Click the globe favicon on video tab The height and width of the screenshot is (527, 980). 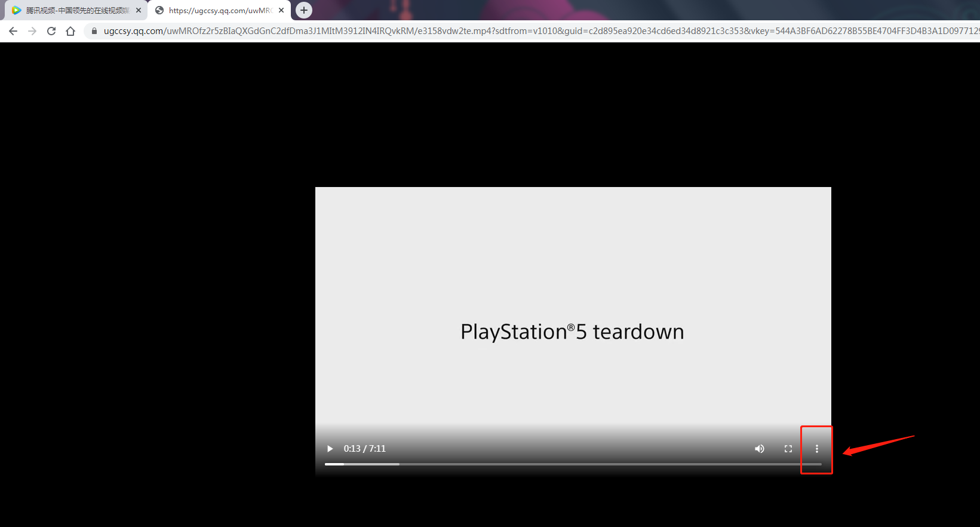(159, 10)
